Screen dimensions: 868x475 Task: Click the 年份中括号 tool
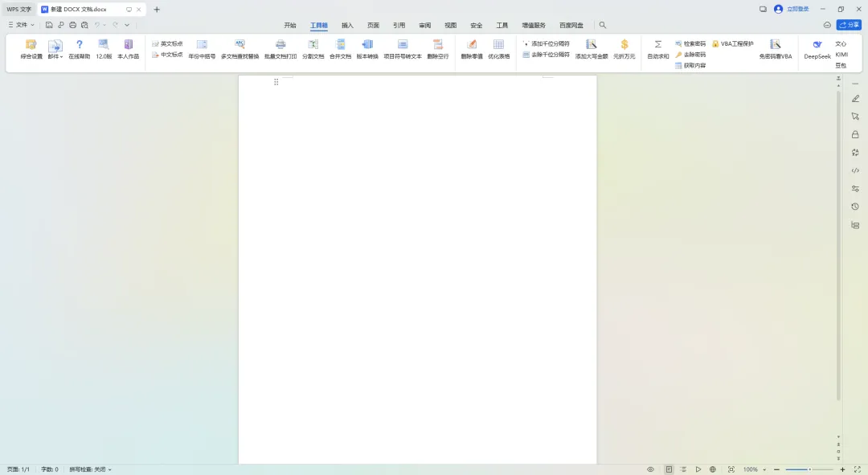point(202,49)
